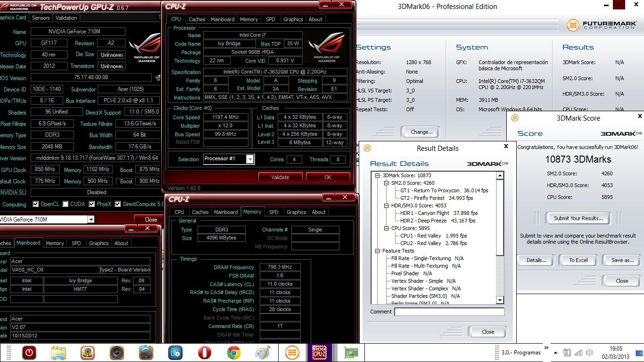Click desktop peek icon in tray corner

(639, 353)
